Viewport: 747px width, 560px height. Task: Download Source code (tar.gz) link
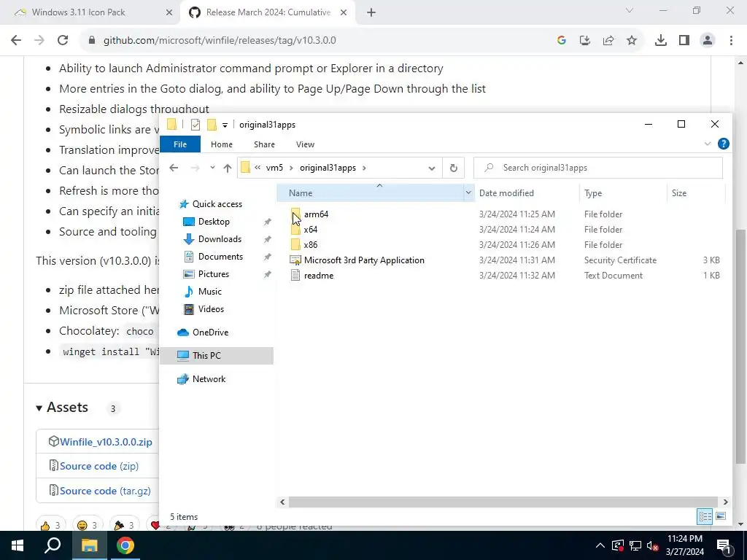(105, 491)
